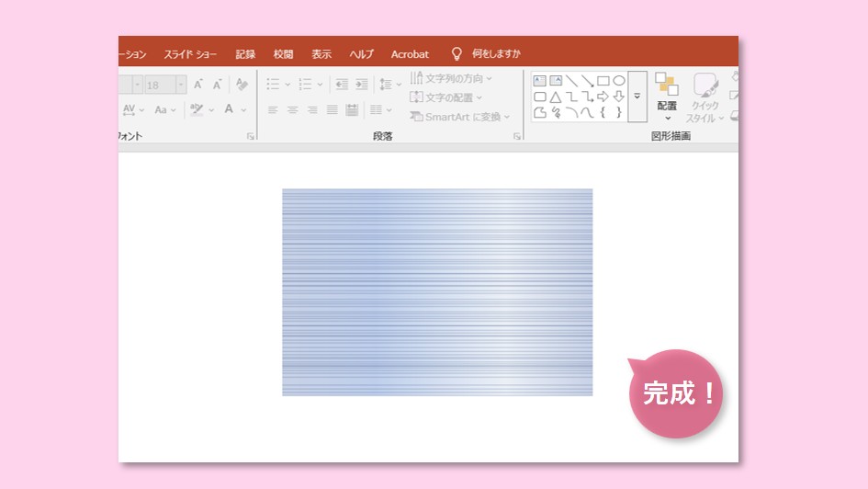Increase list indent level
This screenshot has height=489, width=868.
tap(362, 85)
